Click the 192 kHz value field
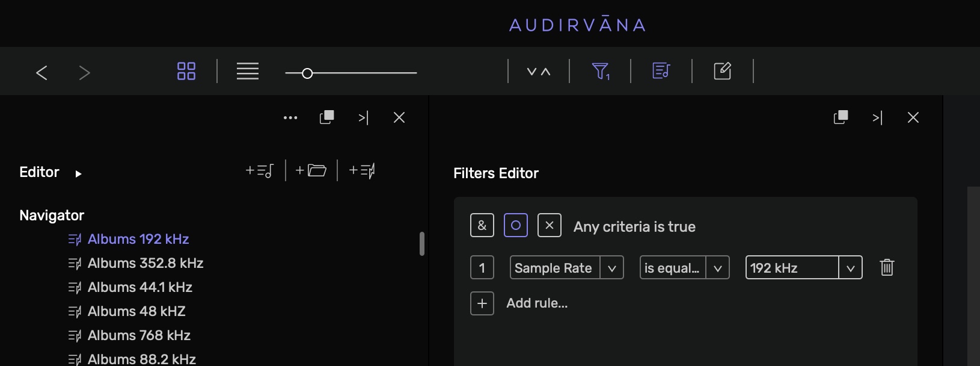The width and height of the screenshot is (980, 366). tap(792, 268)
